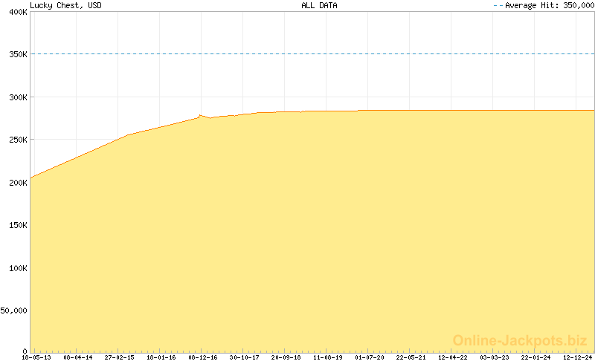
Task: Select the 27-02-15 date on x-axis
Action: (119, 357)
